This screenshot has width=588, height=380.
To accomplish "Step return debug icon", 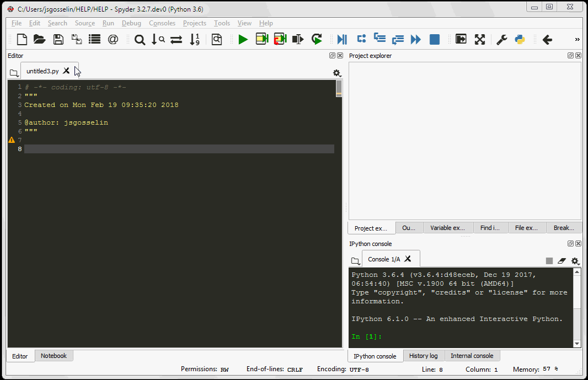I will pyautogui.click(x=398, y=39).
